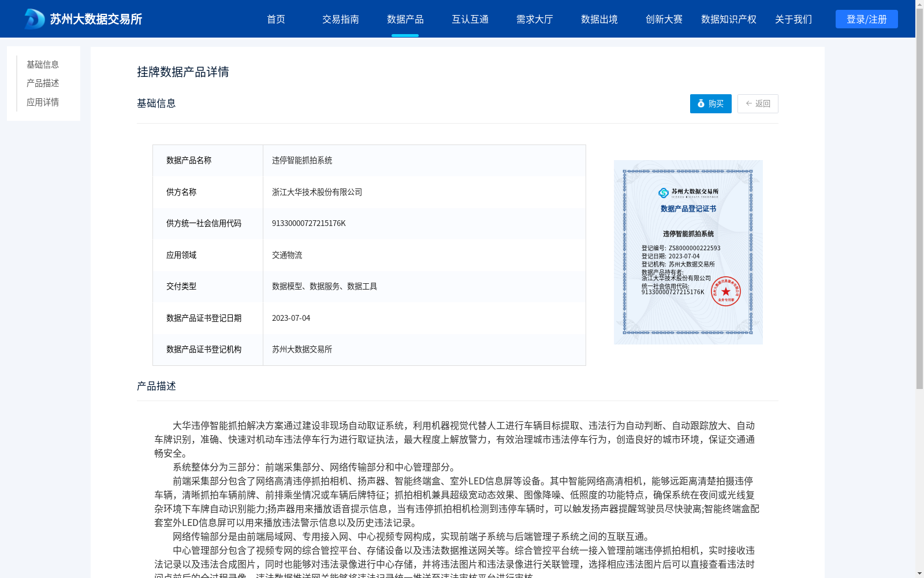This screenshot has height=578, width=924.
Task: Click the 苏州大数据交易所 logo icon
Action: 35,19
